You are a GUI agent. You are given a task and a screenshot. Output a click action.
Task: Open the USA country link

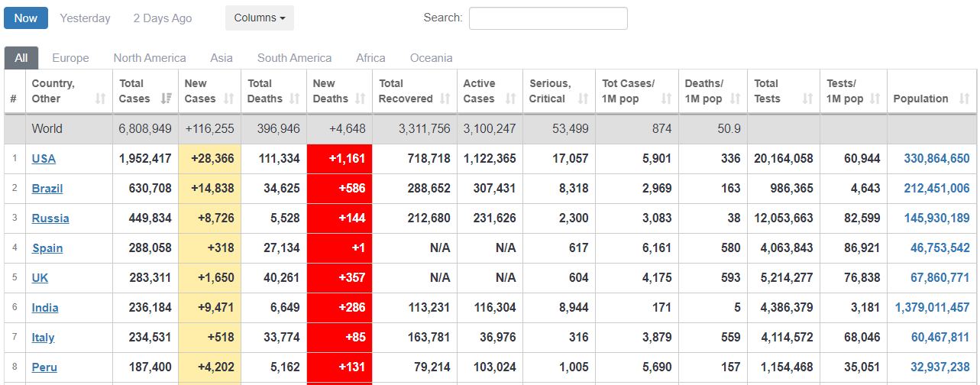click(x=44, y=159)
